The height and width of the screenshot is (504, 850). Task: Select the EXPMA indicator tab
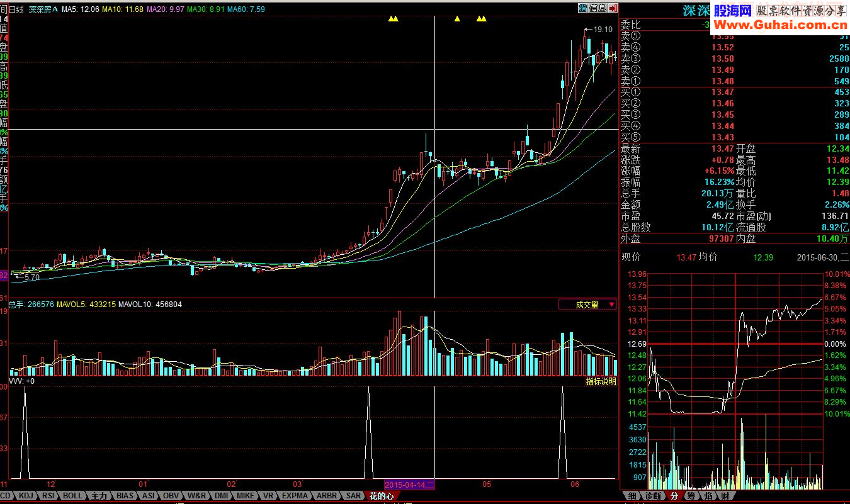coord(295,496)
